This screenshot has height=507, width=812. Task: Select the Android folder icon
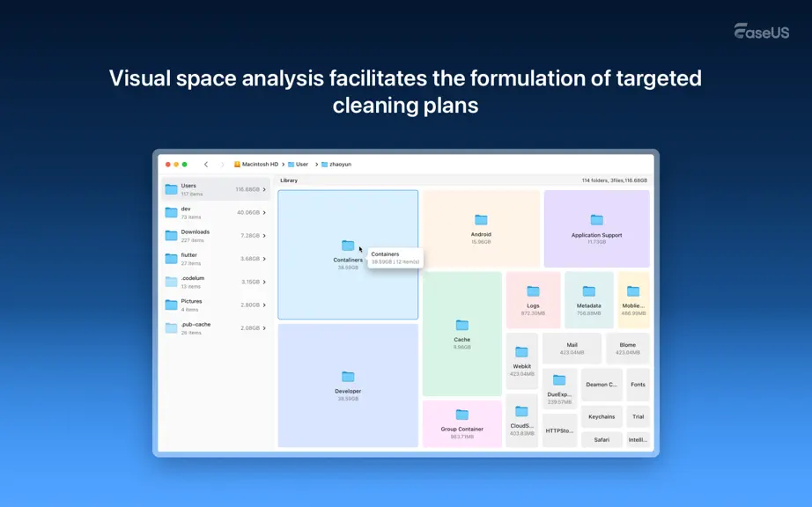click(481, 220)
